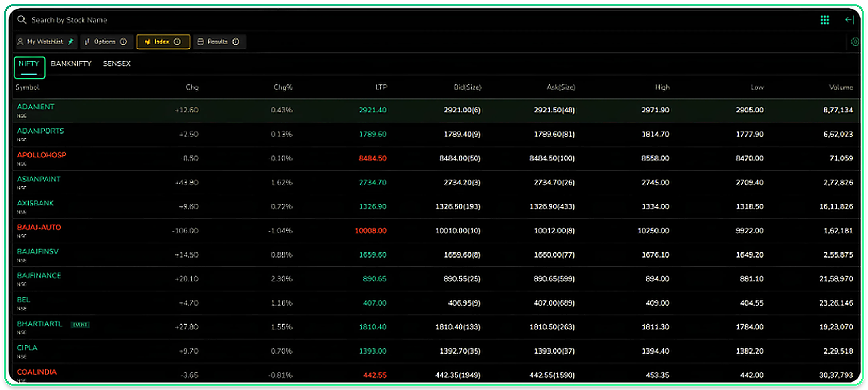Open the ASIANPAINT stock symbol
The image size is (868, 390).
click(39, 179)
